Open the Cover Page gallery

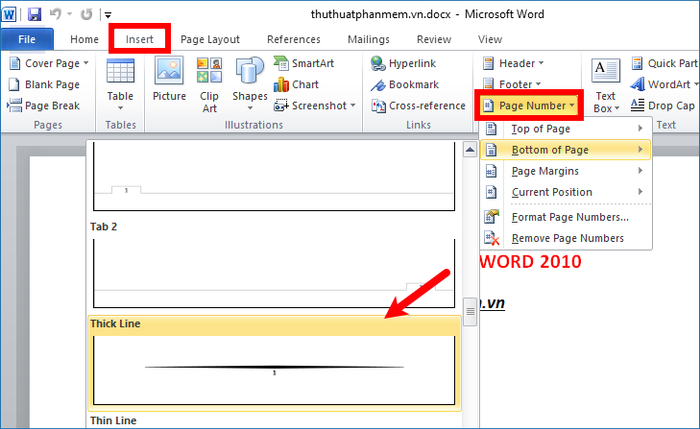pyautogui.click(x=49, y=63)
